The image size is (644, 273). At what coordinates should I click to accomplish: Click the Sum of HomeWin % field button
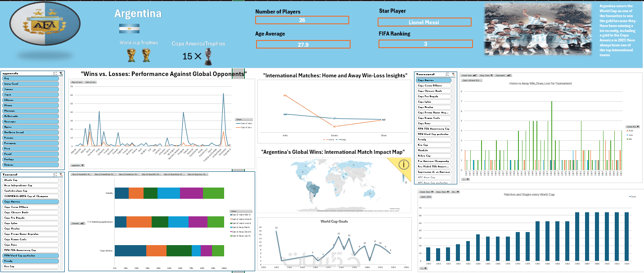point(81,174)
